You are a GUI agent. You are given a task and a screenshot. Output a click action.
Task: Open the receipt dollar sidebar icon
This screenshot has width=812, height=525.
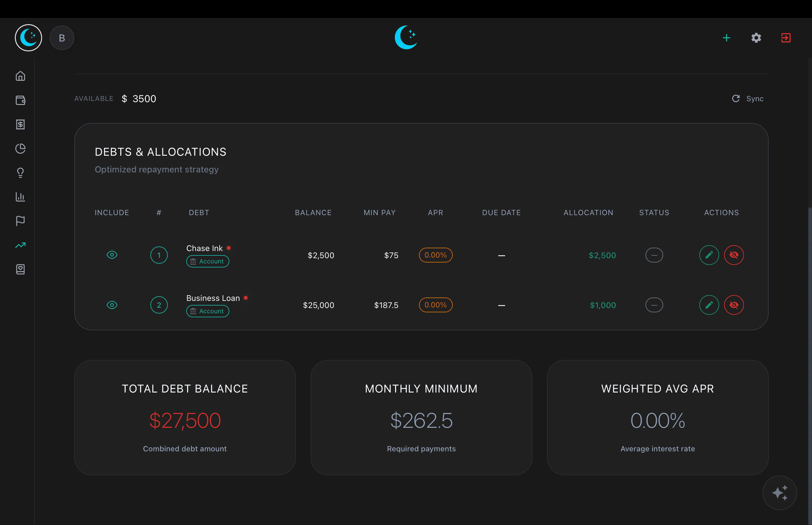click(20, 124)
